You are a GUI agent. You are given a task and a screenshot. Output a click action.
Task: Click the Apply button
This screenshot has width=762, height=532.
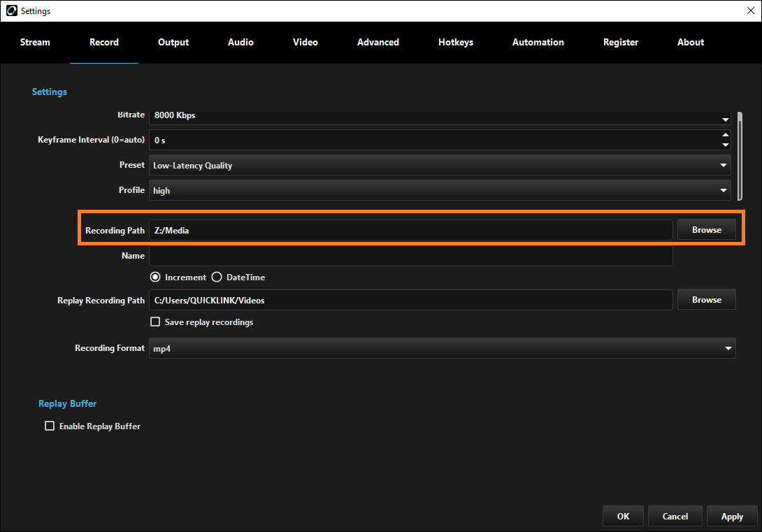pos(732,517)
